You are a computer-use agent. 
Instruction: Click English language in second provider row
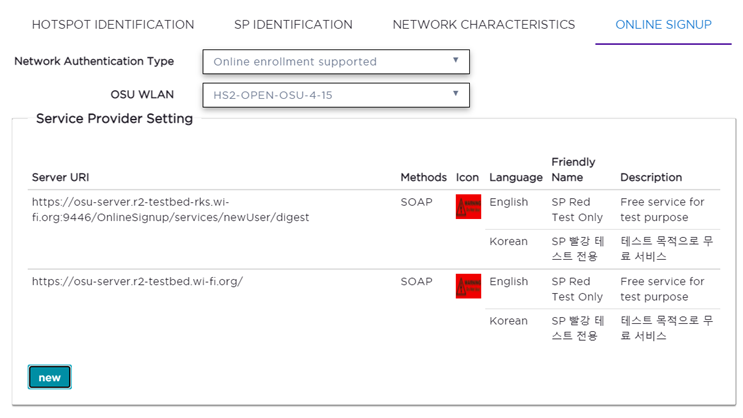coord(508,281)
